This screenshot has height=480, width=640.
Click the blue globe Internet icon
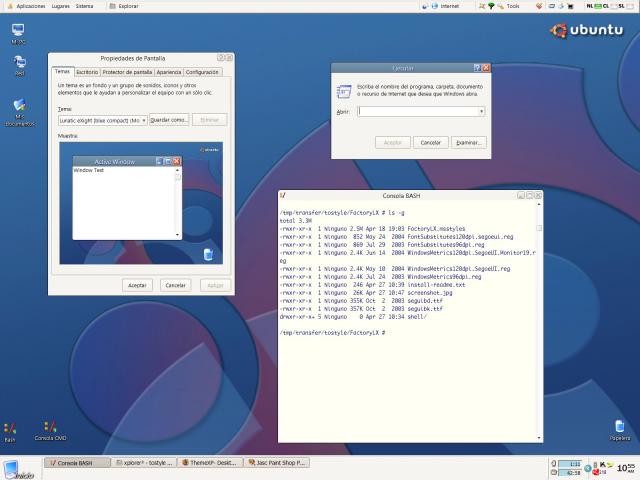(x=434, y=6)
